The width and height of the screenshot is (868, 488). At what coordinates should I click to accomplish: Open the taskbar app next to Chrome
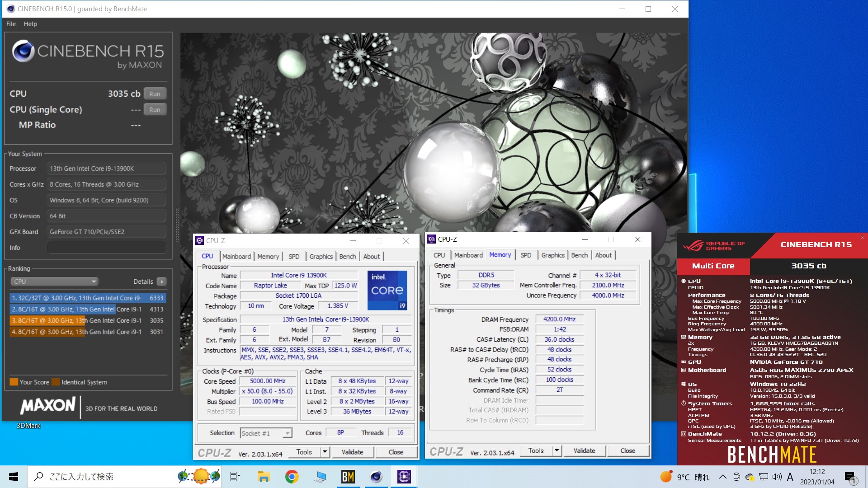click(x=320, y=477)
